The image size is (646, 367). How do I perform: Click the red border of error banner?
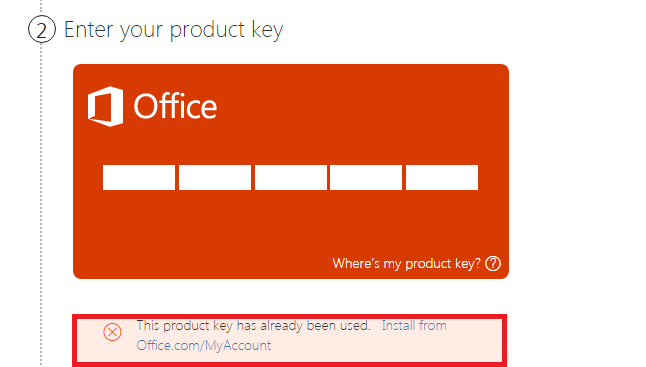tap(289, 316)
